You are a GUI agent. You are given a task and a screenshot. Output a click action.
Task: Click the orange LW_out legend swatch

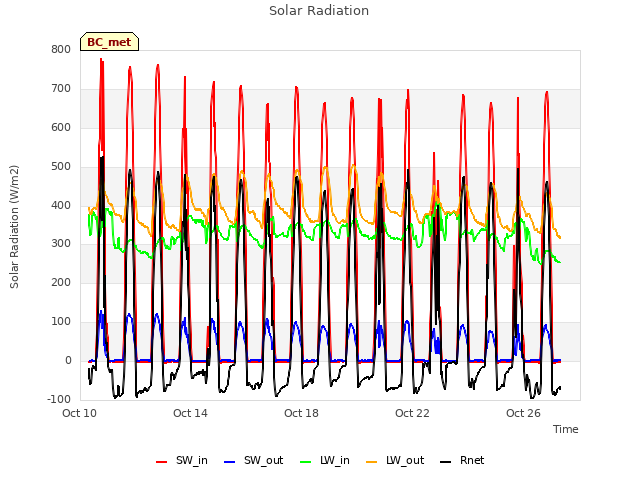[372, 462]
